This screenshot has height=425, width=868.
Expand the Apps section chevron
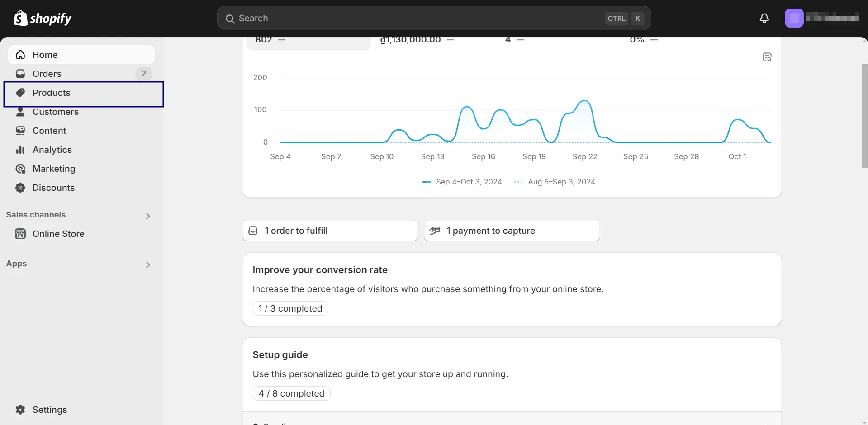point(148,264)
